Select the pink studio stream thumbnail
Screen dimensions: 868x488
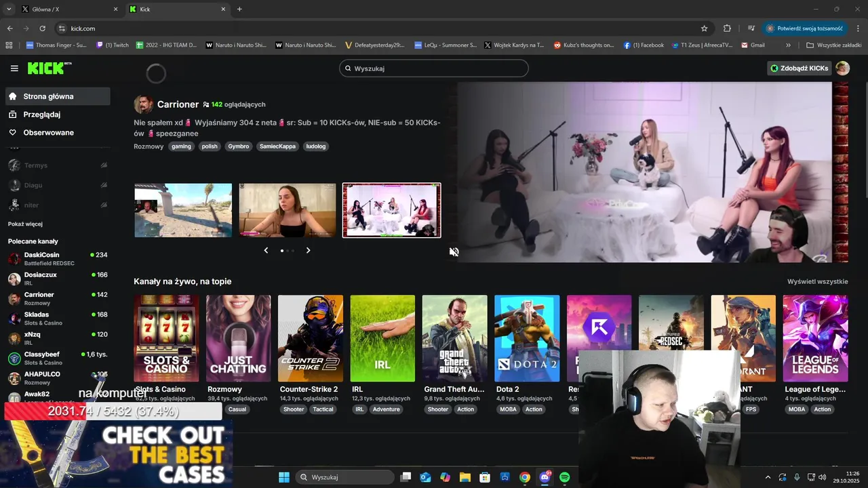[x=392, y=210]
